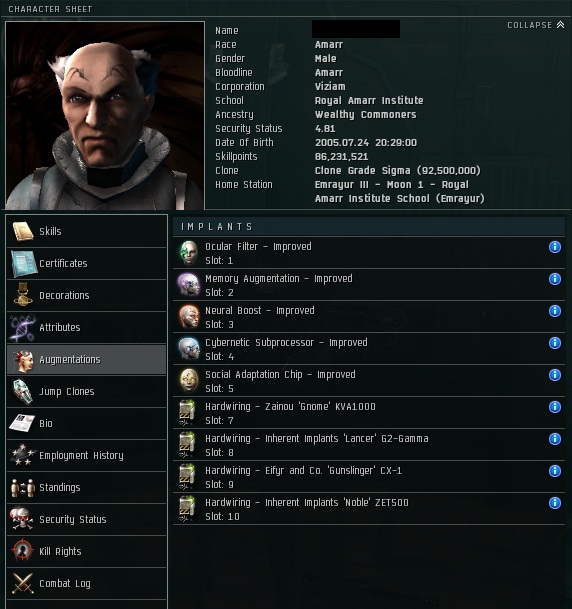572x609 pixels.
Task: Click info icon for Neural Boost
Action: pos(555,311)
